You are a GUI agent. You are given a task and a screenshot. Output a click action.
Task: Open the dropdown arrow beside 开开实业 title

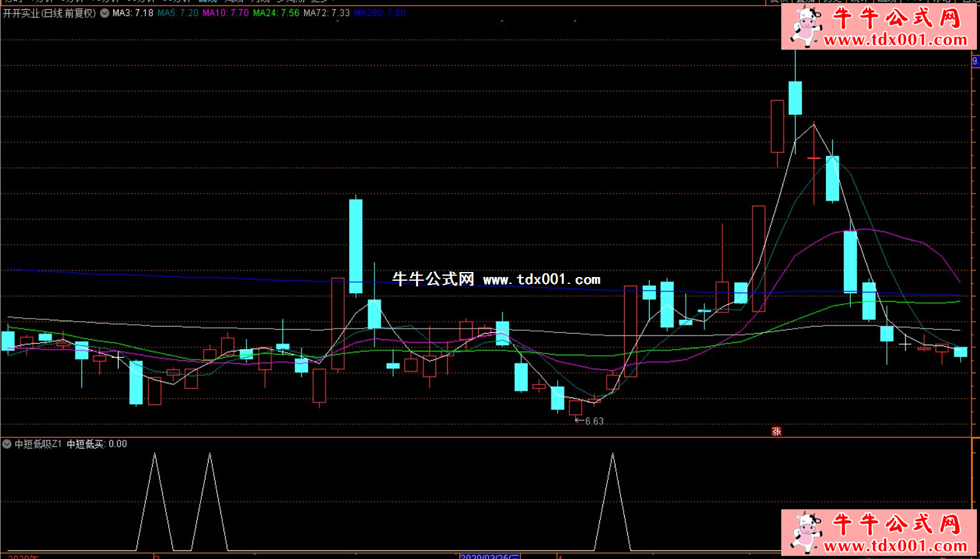click(104, 13)
